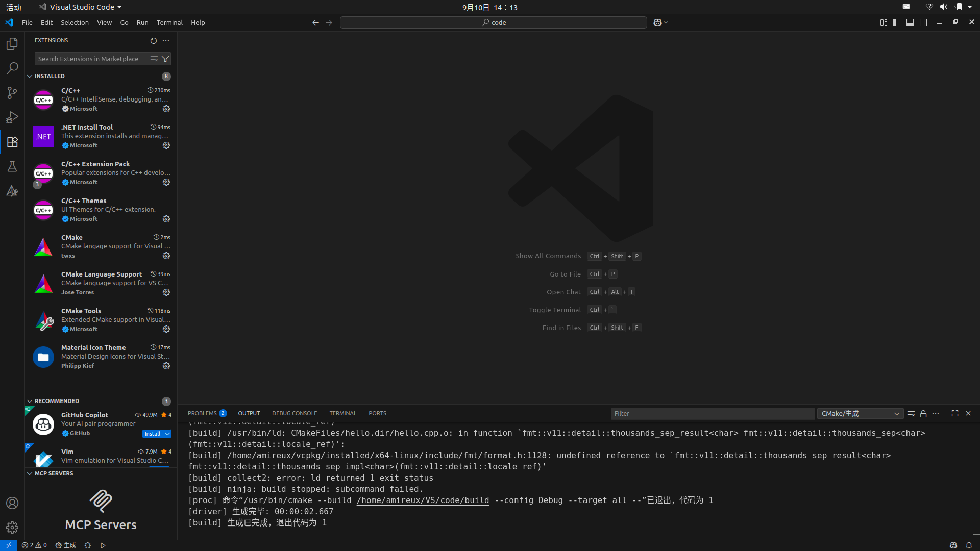
Task: Open the Testing flask icon view
Action: (12, 166)
